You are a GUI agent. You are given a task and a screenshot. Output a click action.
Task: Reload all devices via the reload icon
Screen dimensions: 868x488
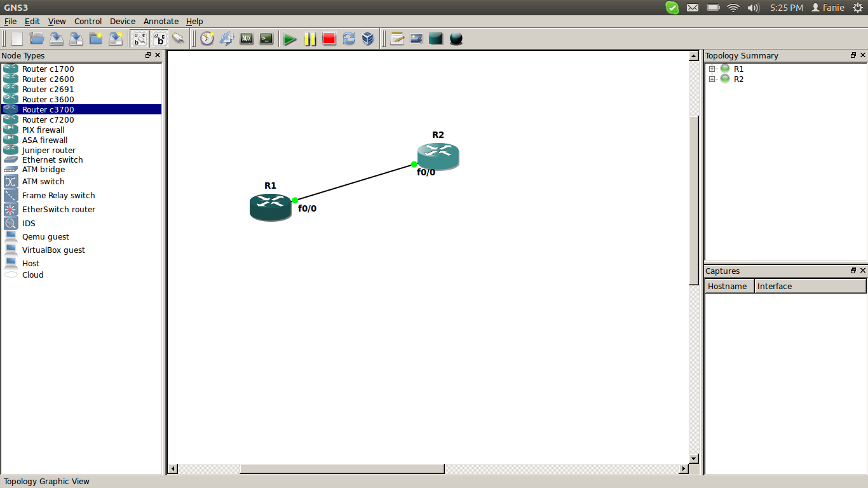349,38
